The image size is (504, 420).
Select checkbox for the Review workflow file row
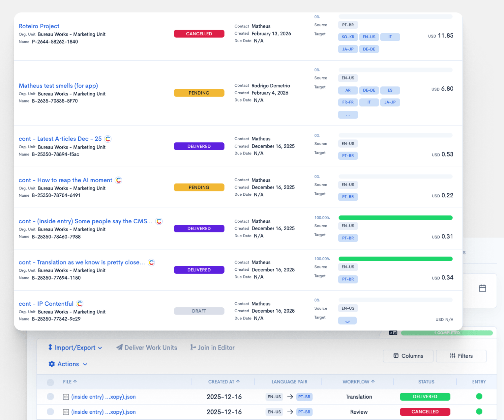[50, 412]
